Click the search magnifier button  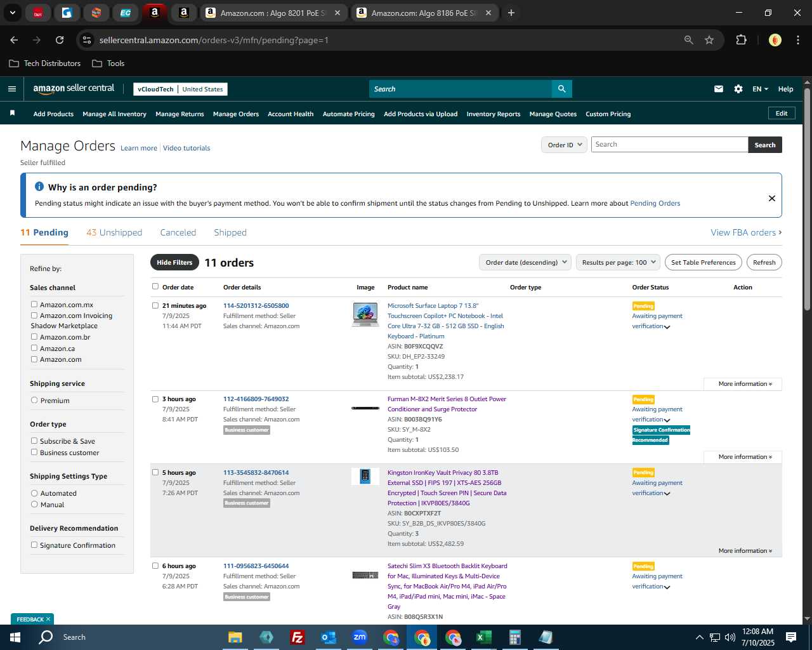561,89
